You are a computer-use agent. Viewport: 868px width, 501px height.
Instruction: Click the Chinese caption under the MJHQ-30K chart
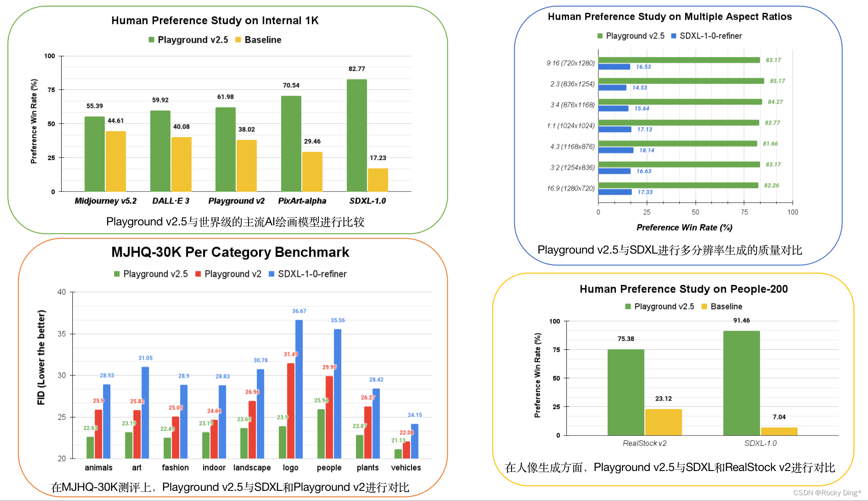coord(230,487)
